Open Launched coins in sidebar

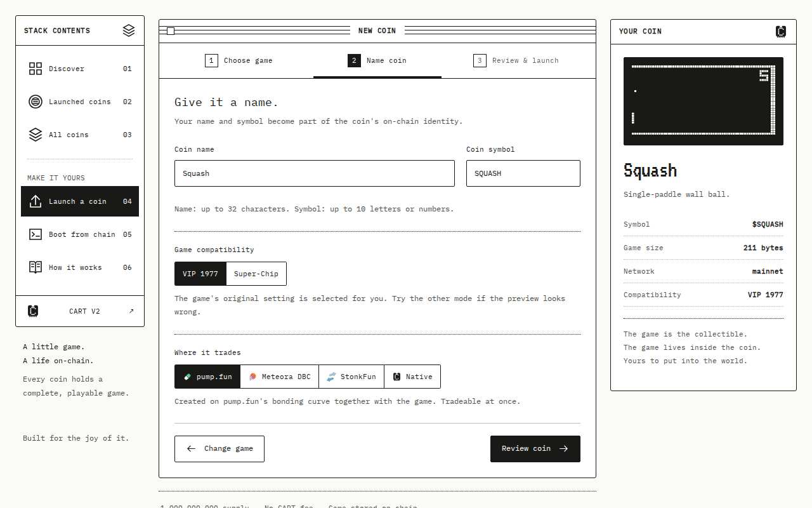[80, 102]
